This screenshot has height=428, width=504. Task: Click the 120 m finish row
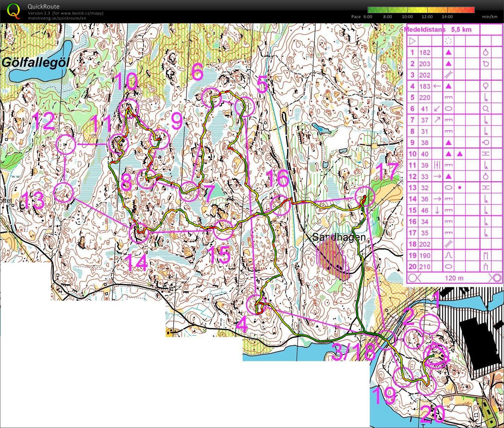(x=454, y=278)
